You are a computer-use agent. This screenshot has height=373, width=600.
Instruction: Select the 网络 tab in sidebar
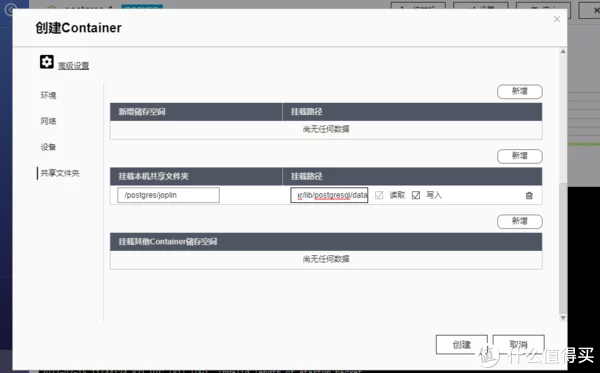tap(49, 121)
